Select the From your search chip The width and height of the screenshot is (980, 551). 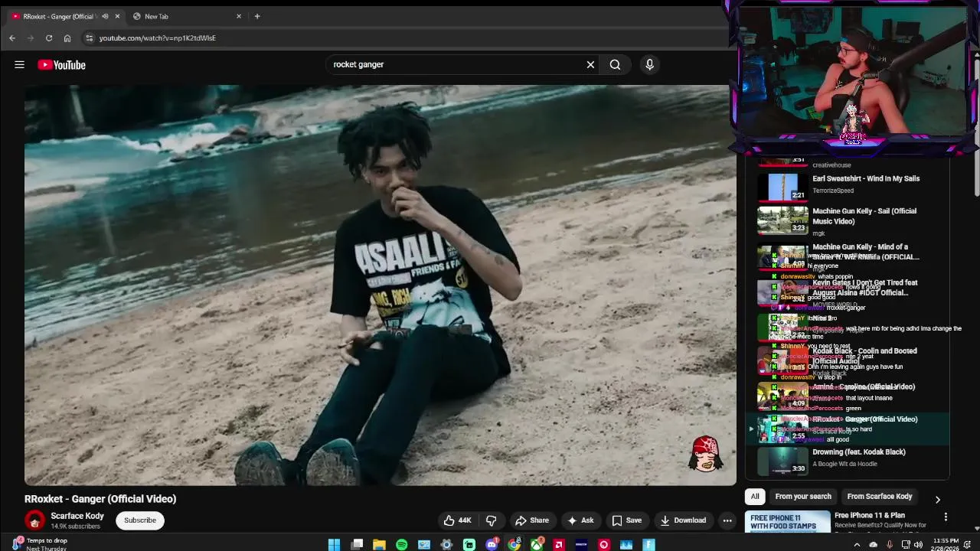(x=803, y=497)
